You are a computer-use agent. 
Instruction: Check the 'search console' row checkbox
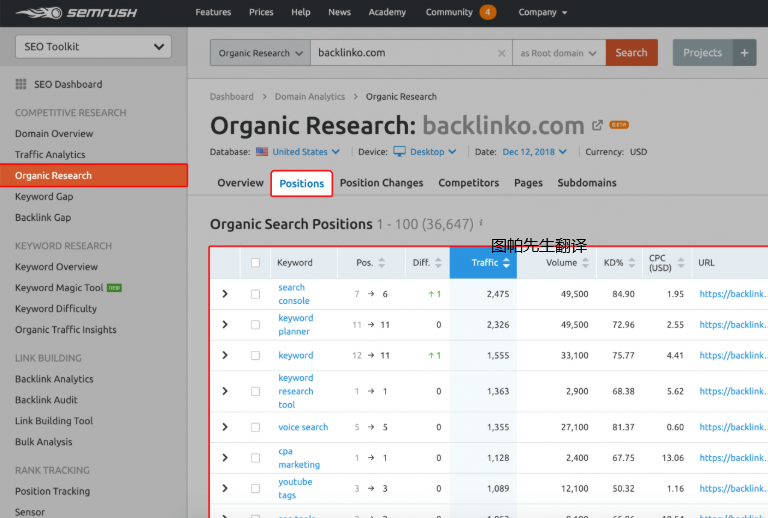[x=255, y=294]
